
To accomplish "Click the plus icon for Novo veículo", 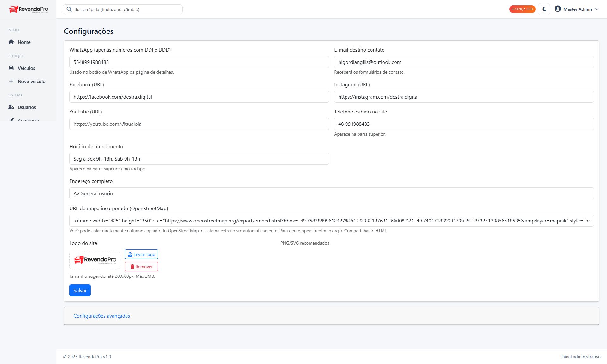I will pyautogui.click(x=11, y=81).
